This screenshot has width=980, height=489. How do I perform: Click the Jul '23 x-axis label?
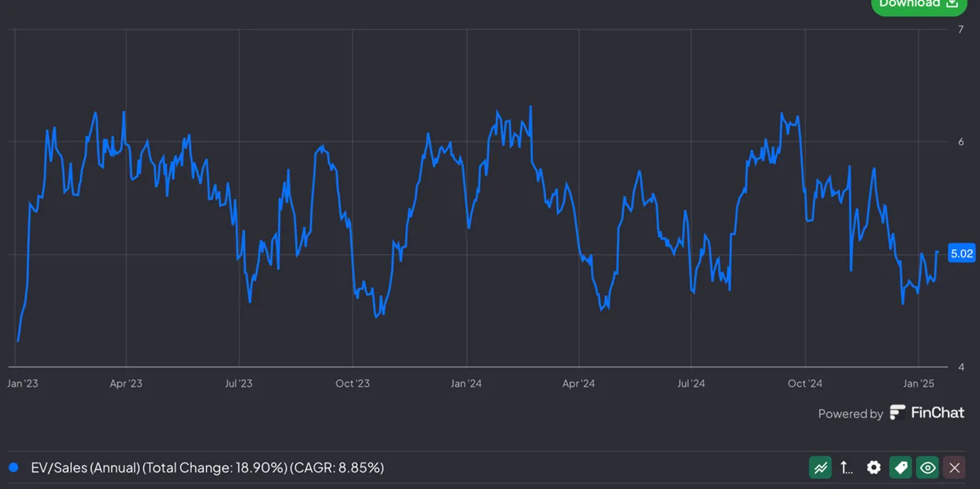tap(239, 384)
